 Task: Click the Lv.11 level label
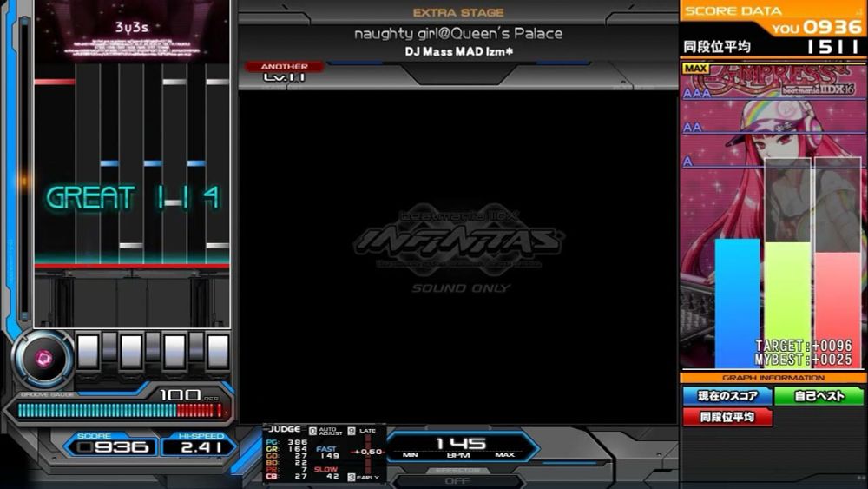point(284,77)
